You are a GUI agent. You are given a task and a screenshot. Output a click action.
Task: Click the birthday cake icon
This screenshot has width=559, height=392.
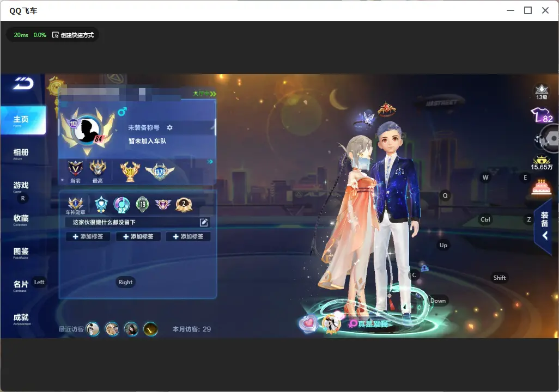coord(541,187)
